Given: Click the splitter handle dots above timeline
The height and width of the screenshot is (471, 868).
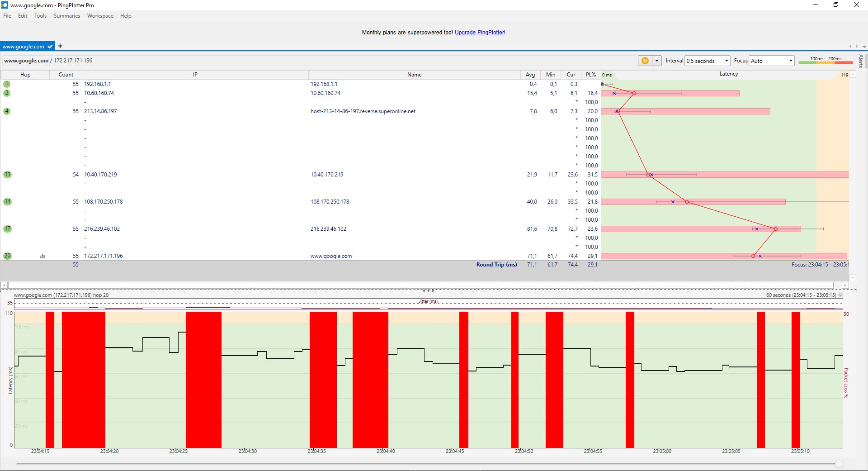Looking at the screenshot, I should point(428,290).
